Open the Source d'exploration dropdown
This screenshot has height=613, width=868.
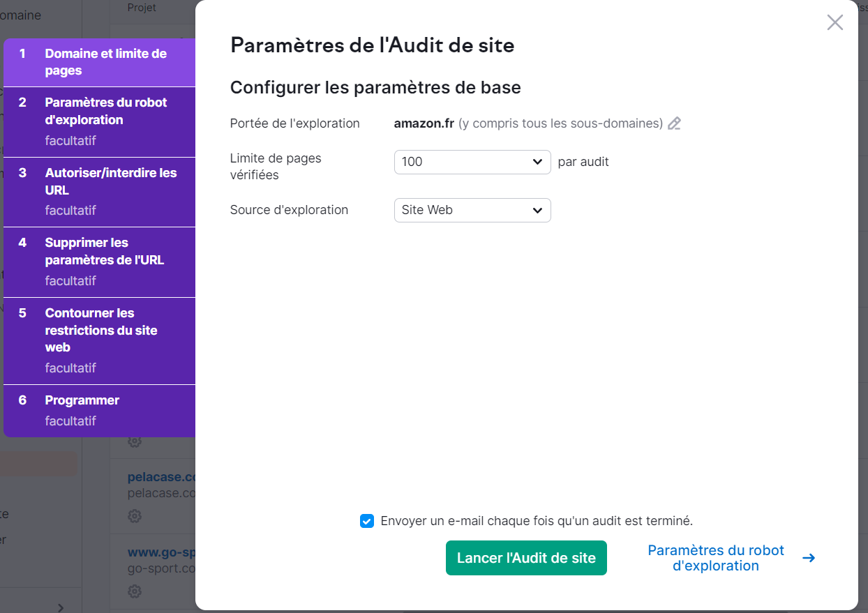point(472,210)
